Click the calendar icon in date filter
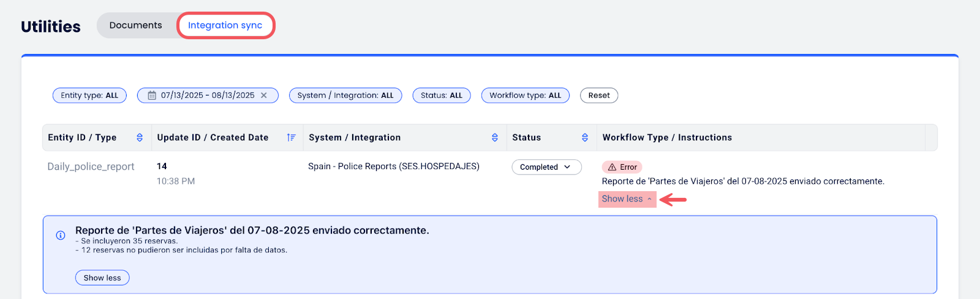 (x=152, y=96)
